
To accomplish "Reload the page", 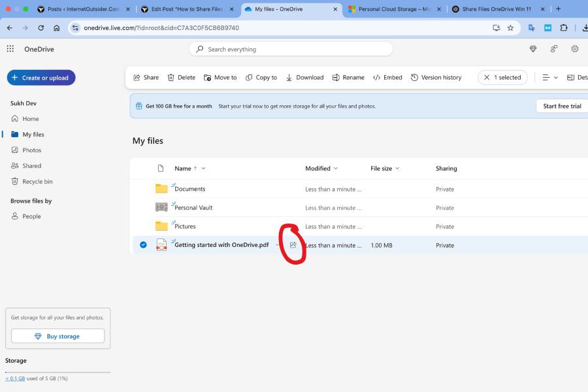I will pyautogui.click(x=41, y=27).
